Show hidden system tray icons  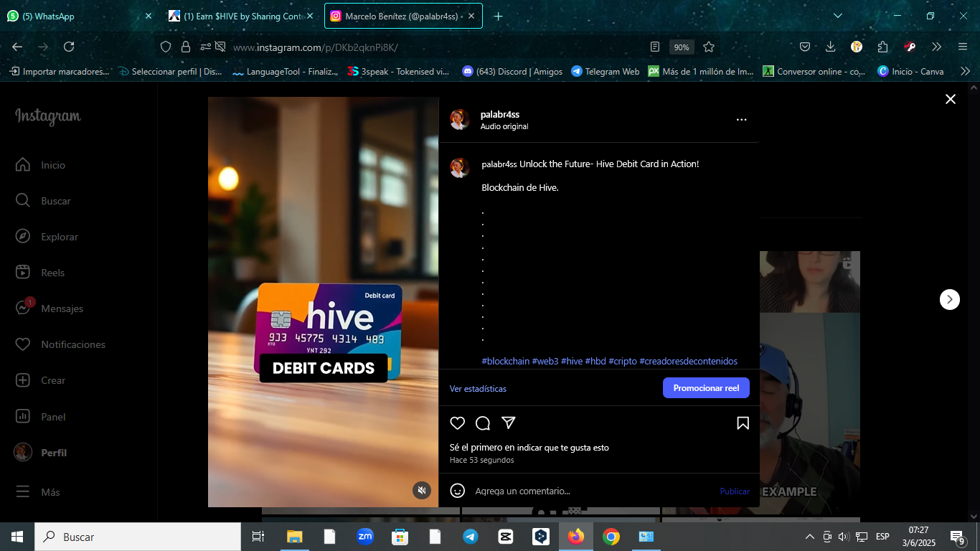pos(810,537)
